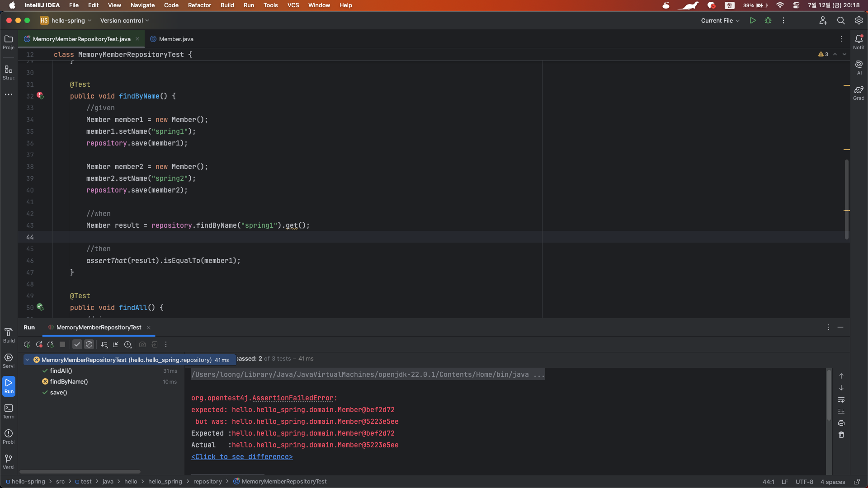Open the Structure tool window
Viewport: 868px width, 488px height.
[x=9, y=72]
